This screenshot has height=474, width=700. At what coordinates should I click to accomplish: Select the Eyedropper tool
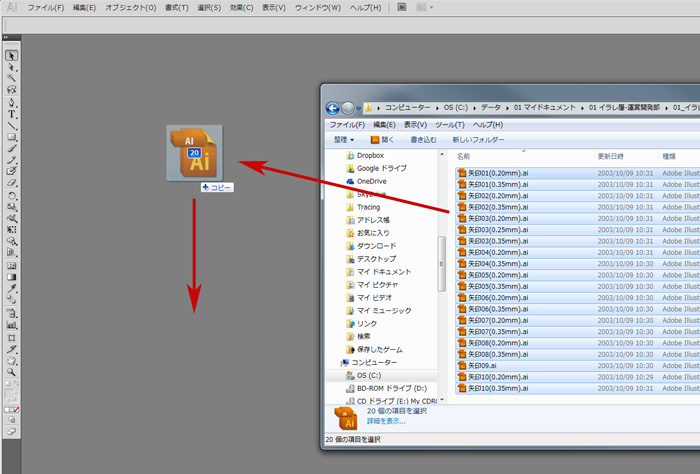[12, 288]
